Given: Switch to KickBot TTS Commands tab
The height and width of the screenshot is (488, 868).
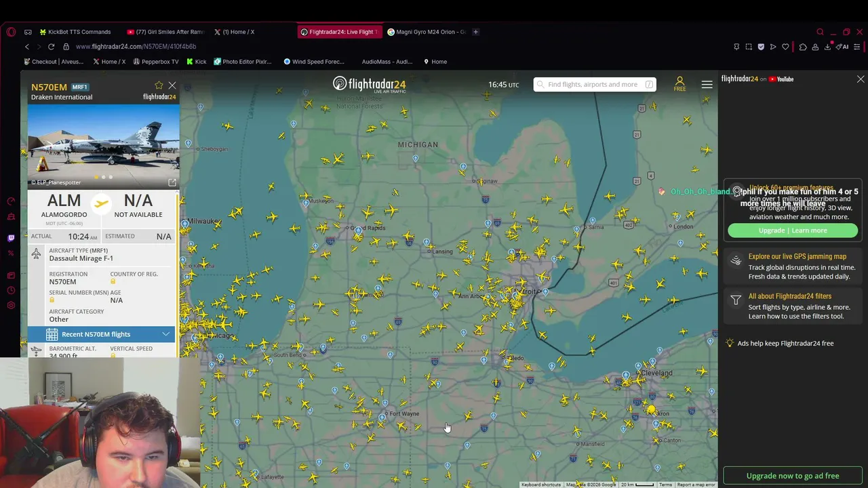Looking at the screenshot, I should (x=75, y=32).
